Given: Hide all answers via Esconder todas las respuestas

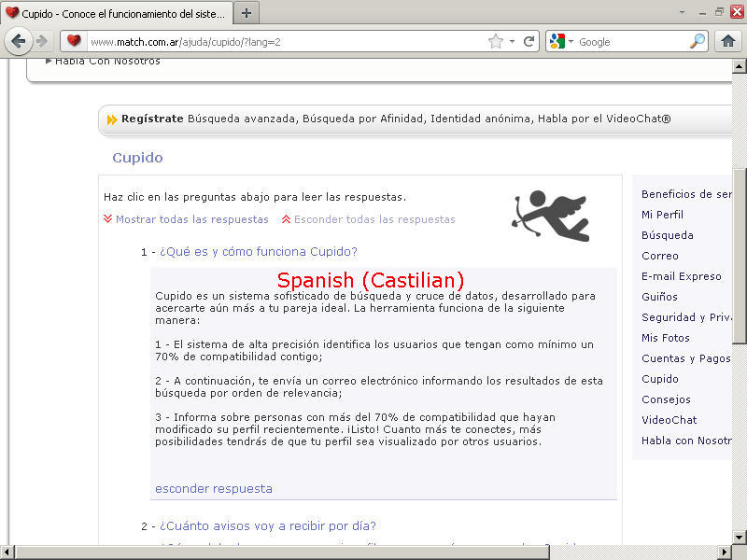Looking at the screenshot, I should coord(374,219).
